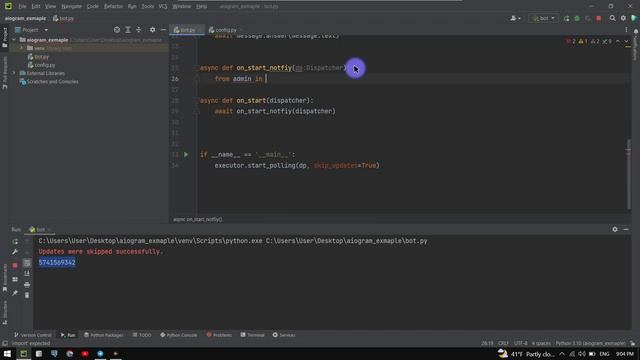Viewport: 640px width, 360px height.
Task: Open Search Everywhere magnifier
Action: 612,18
